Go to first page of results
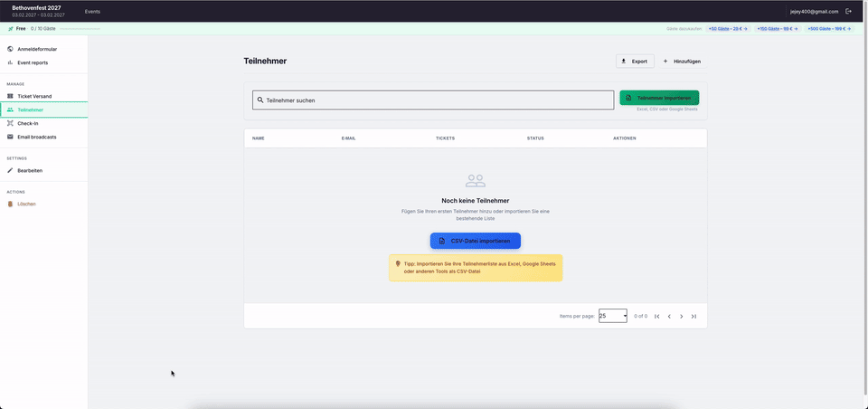 (x=656, y=316)
